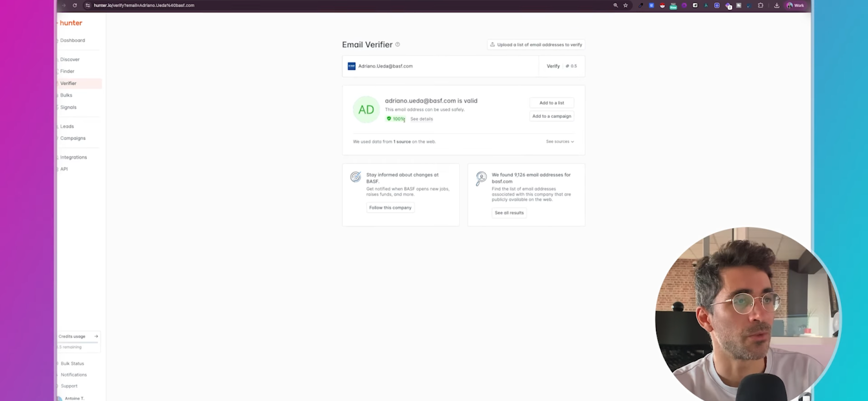This screenshot has height=401, width=868.
Task: Open Support in the sidebar
Action: pyautogui.click(x=69, y=386)
